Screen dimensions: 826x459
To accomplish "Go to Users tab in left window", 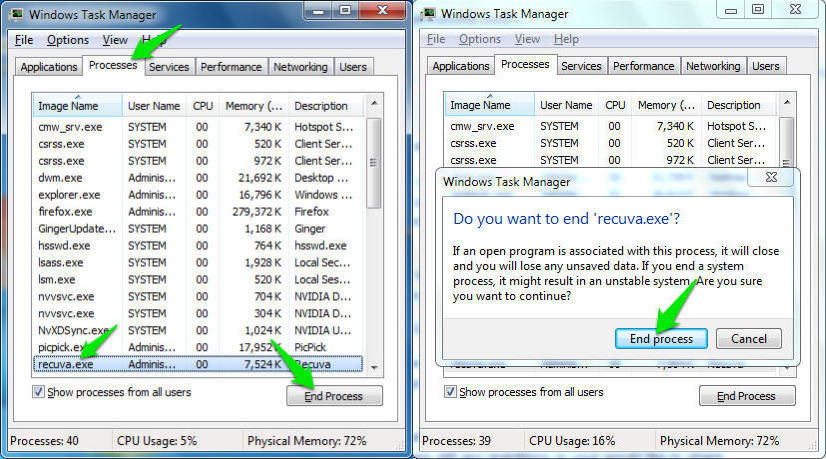I will (x=353, y=67).
